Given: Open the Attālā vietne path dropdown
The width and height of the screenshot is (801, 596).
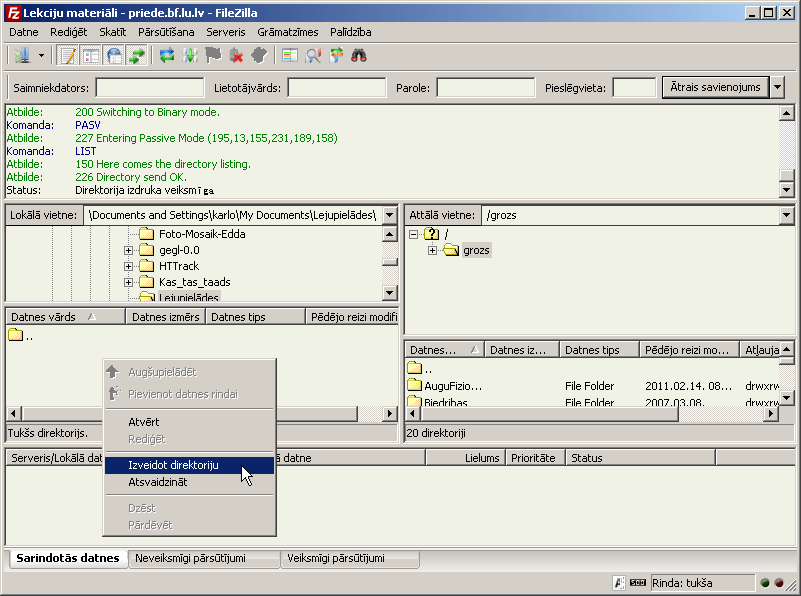Looking at the screenshot, I should pyautogui.click(x=786, y=215).
